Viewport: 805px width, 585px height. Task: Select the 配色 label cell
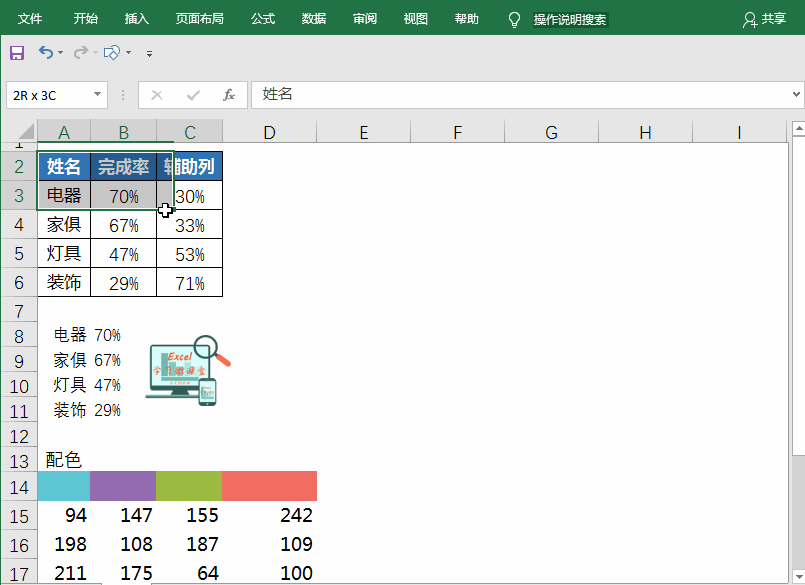(64, 460)
